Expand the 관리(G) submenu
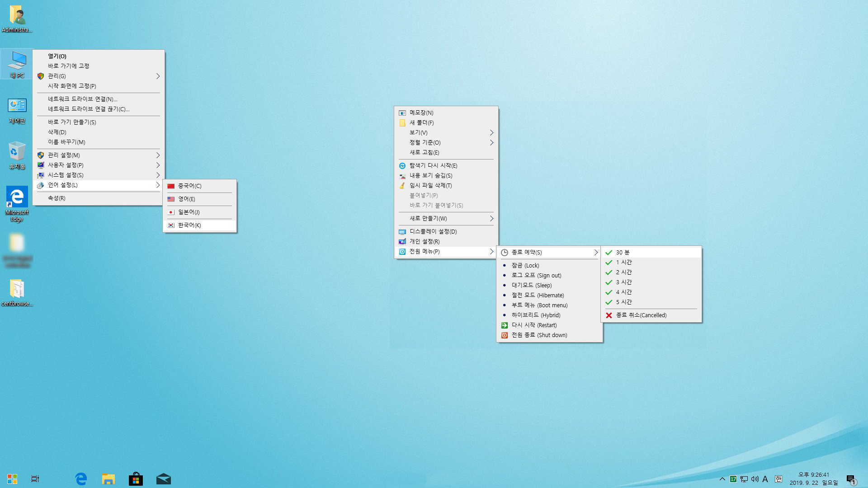 click(99, 76)
